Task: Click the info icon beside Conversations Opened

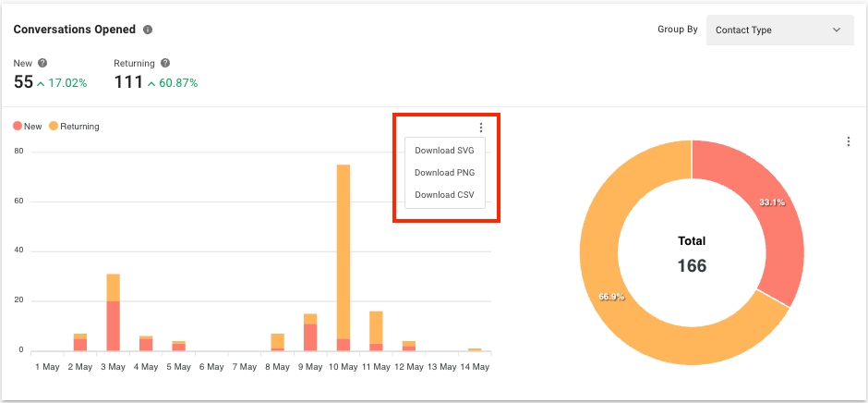Action: pyautogui.click(x=148, y=30)
